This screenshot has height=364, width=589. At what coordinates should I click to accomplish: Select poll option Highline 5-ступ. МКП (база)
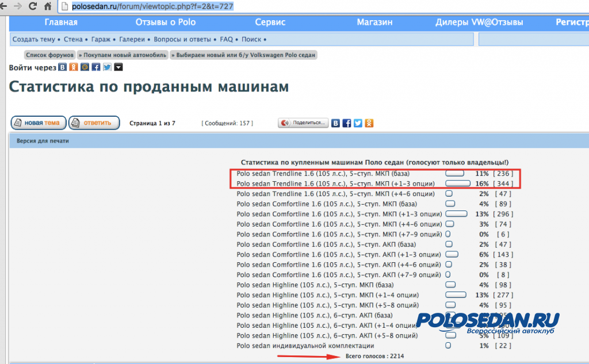(315, 285)
